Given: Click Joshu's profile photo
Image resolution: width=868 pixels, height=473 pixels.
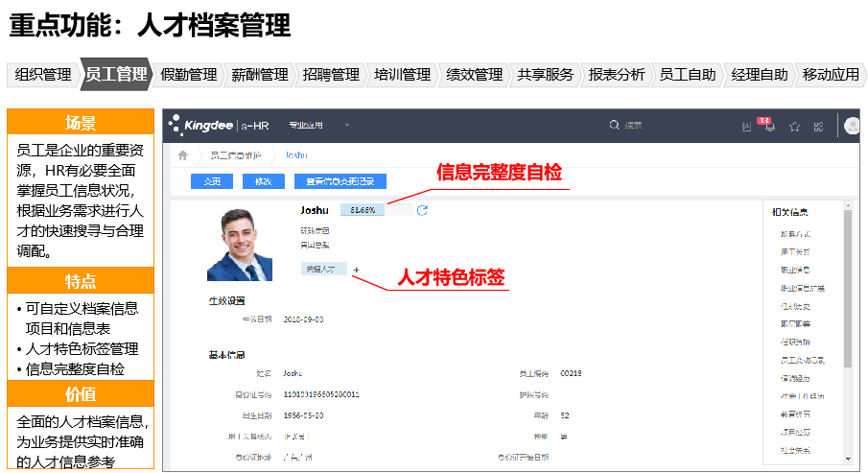Looking at the screenshot, I should tap(240, 245).
